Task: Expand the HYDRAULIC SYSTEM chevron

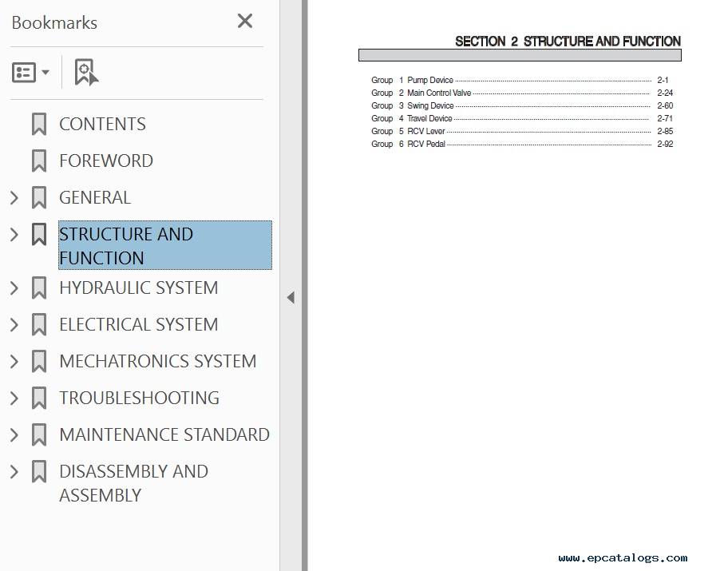Action: click(14, 287)
